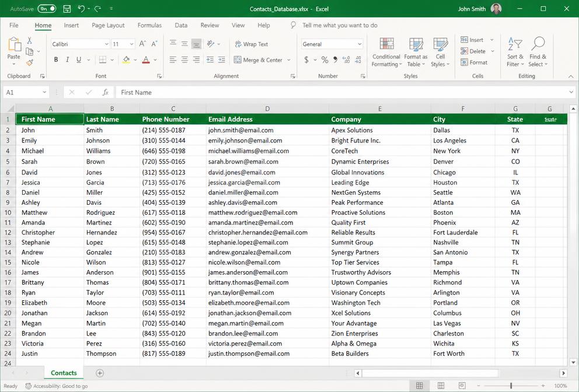Switch to the Insert tab
This screenshot has height=392, width=579.
[x=71, y=25]
